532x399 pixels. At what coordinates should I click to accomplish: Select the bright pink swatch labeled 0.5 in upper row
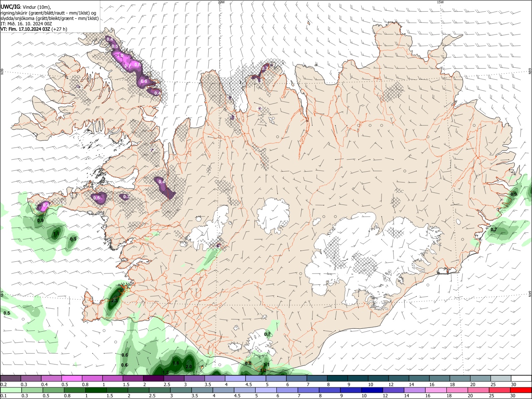(71, 378)
